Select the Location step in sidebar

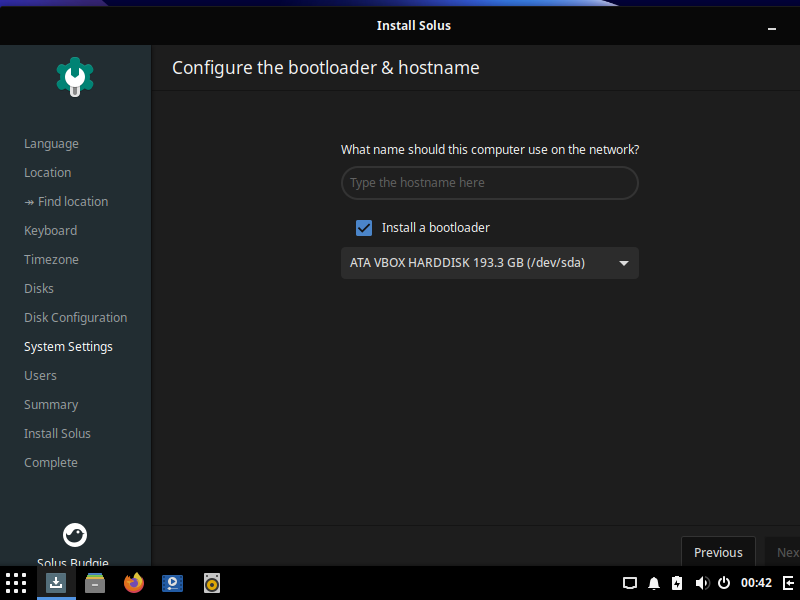pyautogui.click(x=47, y=172)
